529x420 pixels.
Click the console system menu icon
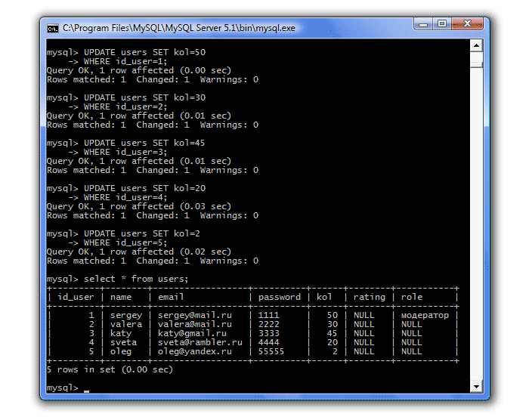point(53,28)
